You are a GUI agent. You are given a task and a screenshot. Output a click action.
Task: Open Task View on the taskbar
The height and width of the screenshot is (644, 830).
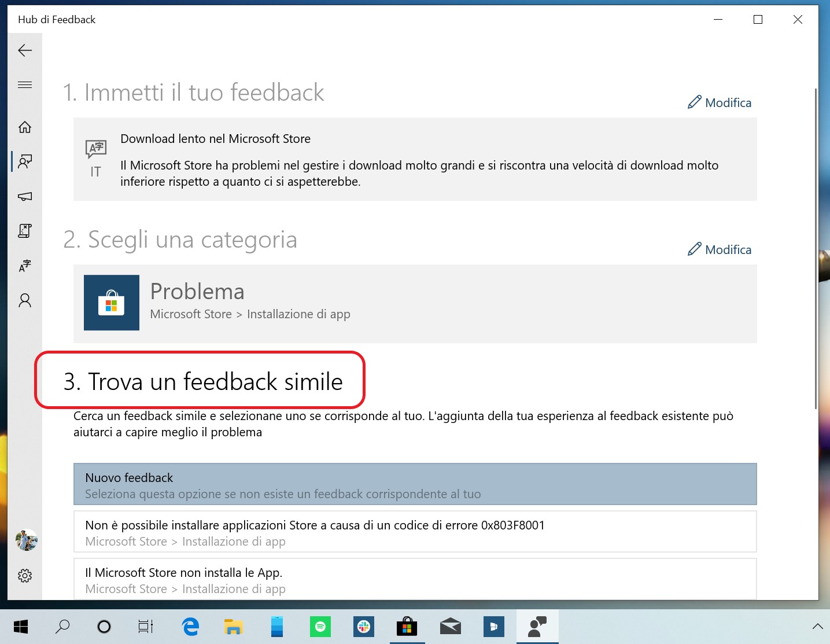[x=146, y=627]
